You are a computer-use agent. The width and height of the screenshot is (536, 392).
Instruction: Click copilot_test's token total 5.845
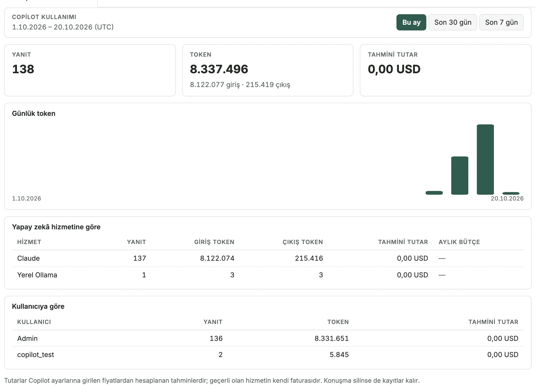(x=339, y=355)
